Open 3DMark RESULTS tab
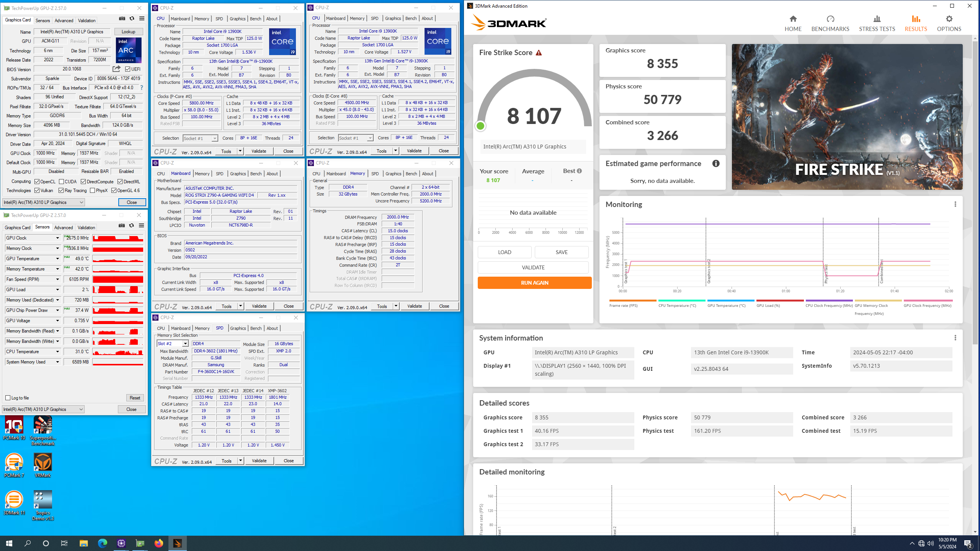The height and width of the screenshot is (551, 980). pos(916,23)
